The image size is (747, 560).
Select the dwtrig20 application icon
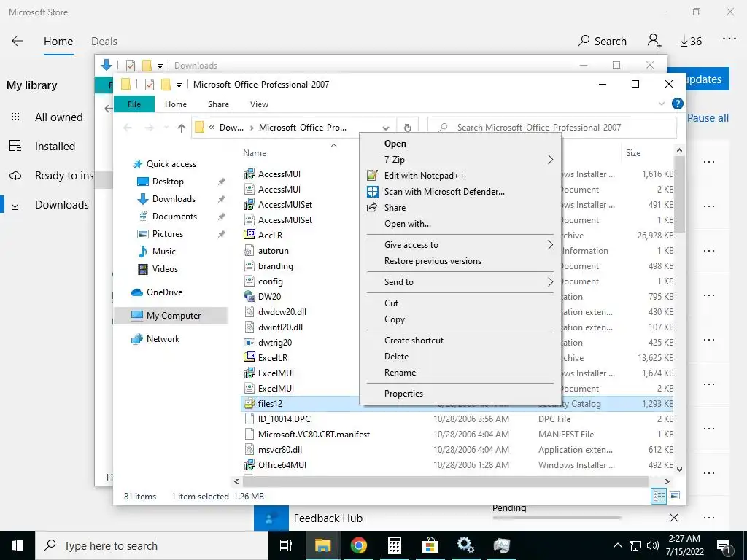[249, 343]
